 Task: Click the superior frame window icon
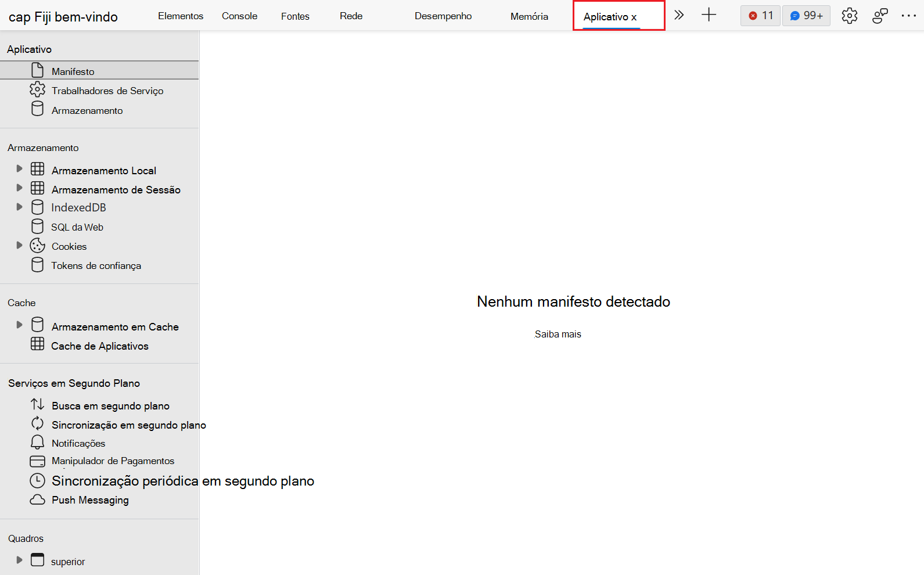pos(37,560)
